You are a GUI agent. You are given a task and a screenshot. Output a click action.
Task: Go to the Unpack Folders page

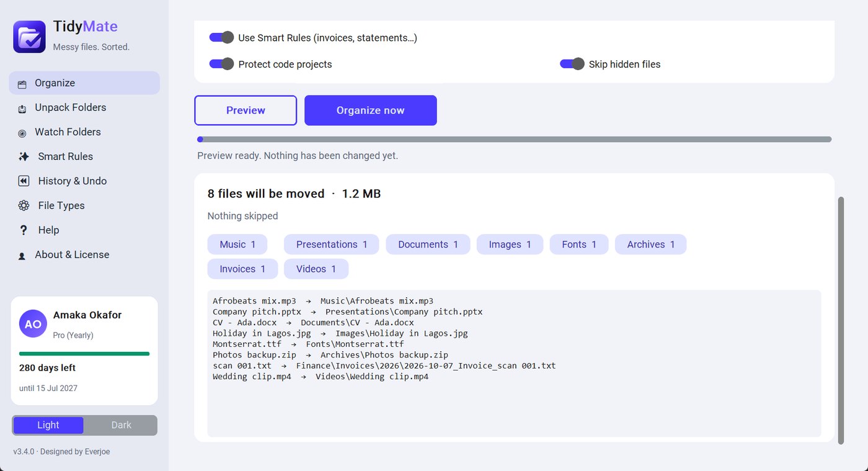click(84, 107)
